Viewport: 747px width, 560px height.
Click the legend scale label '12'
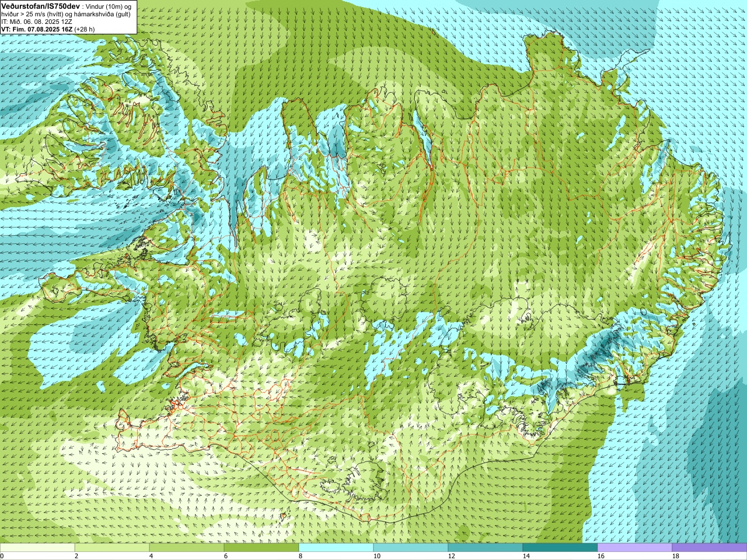[x=452, y=556]
